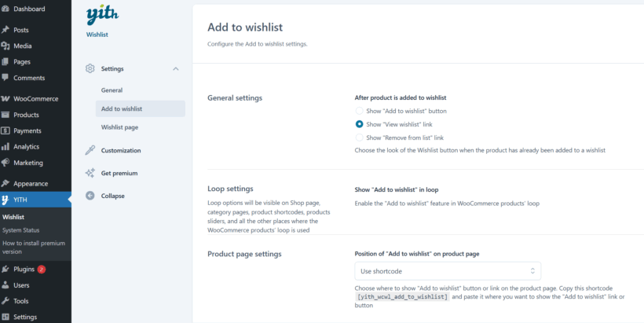644x323 pixels.
Task: Open the Use shortcode position dropdown
Action: click(448, 271)
